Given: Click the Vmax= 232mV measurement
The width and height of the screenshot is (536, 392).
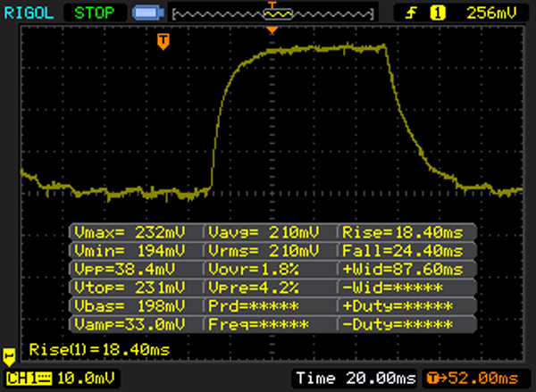Looking at the screenshot, I should point(130,232).
